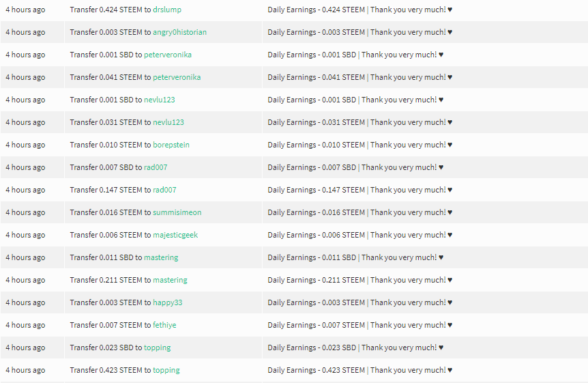Open nevlu123 link in the 0.001 SBD row
This screenshot has width=588, height=383.
click(160, 100)
